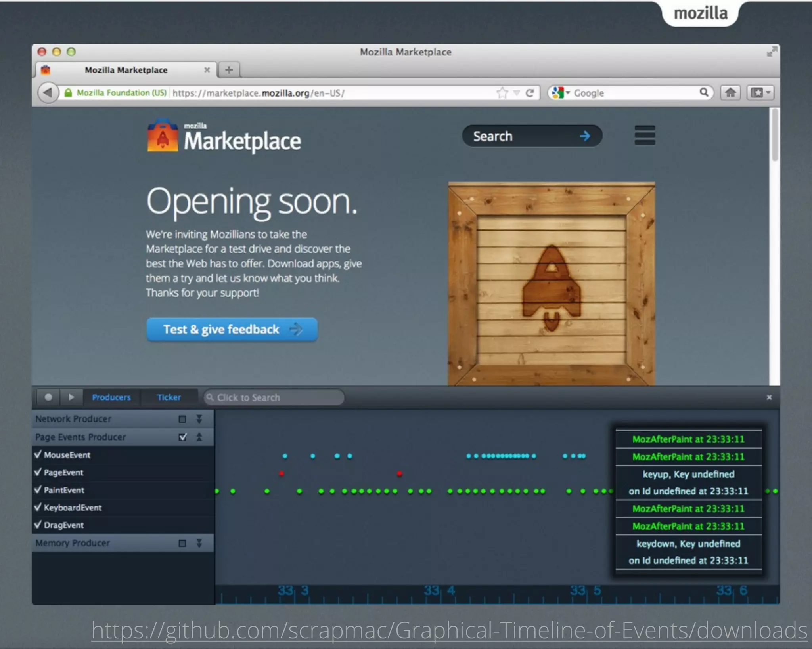Bookmark page with the star icon

click(x=502, y=93)
